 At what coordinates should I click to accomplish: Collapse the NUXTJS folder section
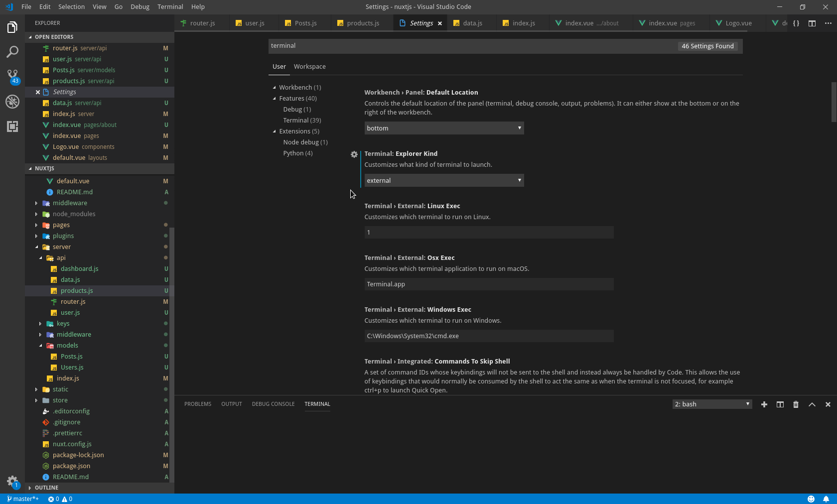click(100, 168)
